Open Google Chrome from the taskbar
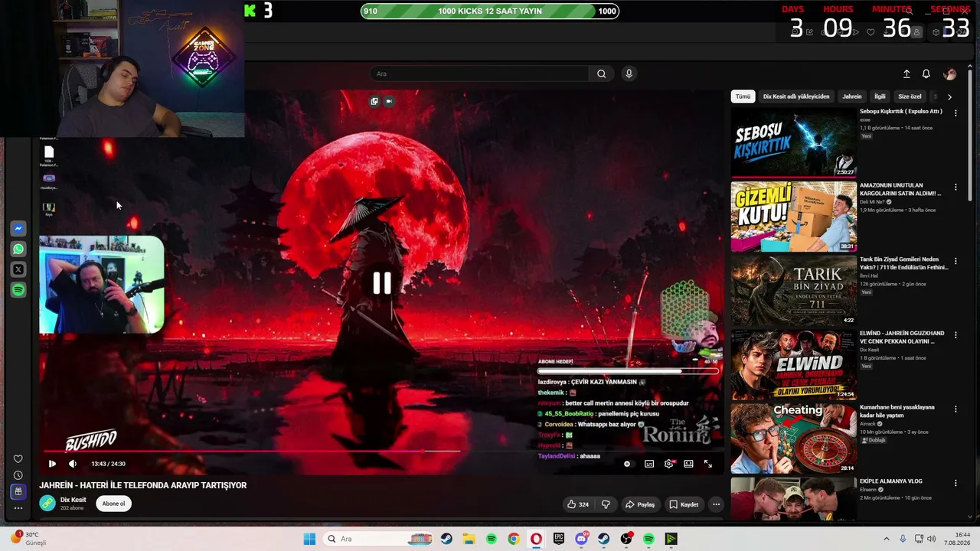Screen dimensions: 980x551 click(x=514, y=539)
